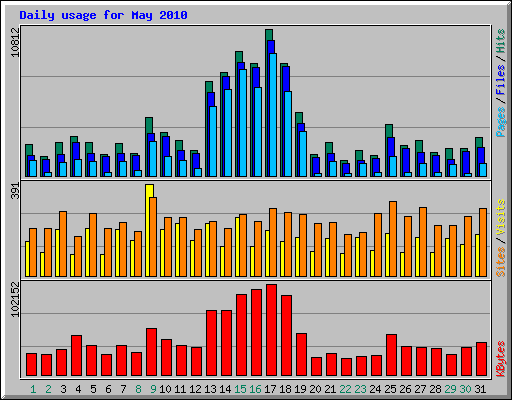The image size is (512, 400).
Task: Pick the orange Sites bar for day 1
Action: pos(33,253)
